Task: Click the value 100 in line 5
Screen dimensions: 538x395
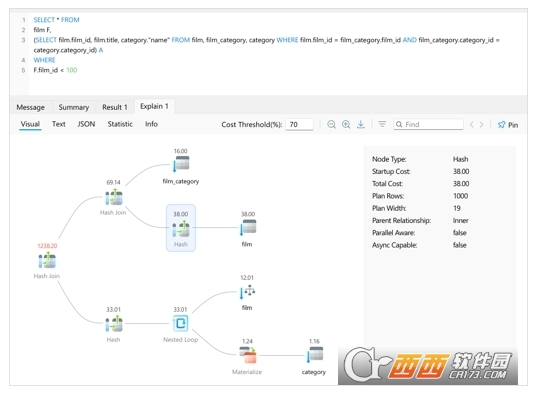Action: [x=72, y=70]
